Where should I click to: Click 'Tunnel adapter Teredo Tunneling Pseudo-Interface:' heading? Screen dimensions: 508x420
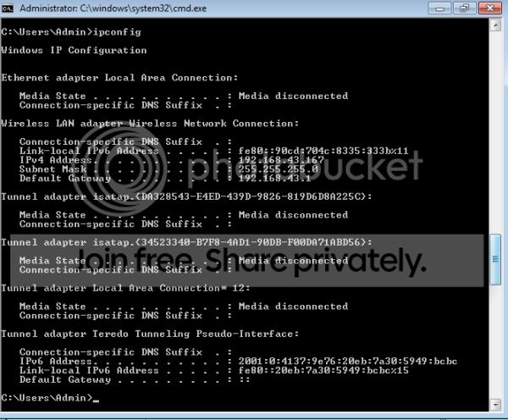pos(150,334)
